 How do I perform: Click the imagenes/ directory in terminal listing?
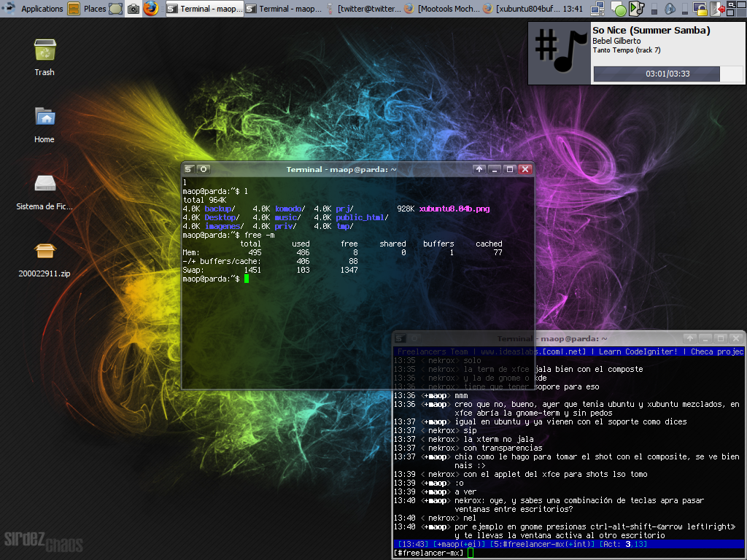224,226
